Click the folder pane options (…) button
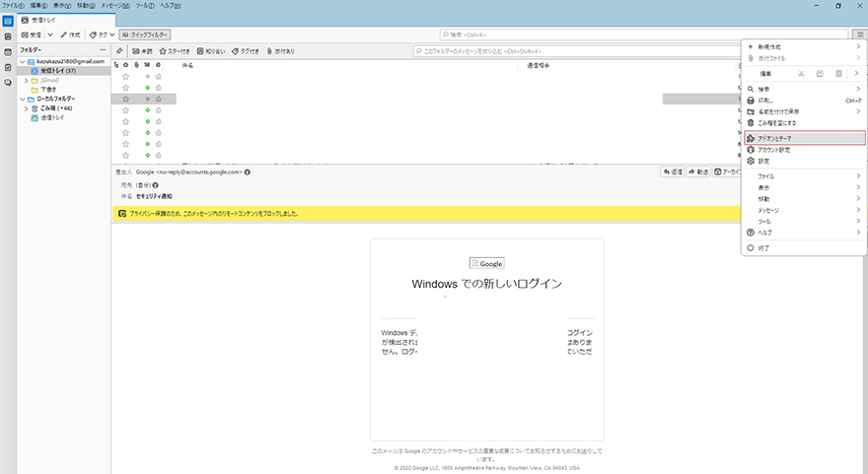The width and height of the screenshot is (868, 474). (x=103, y=50)
